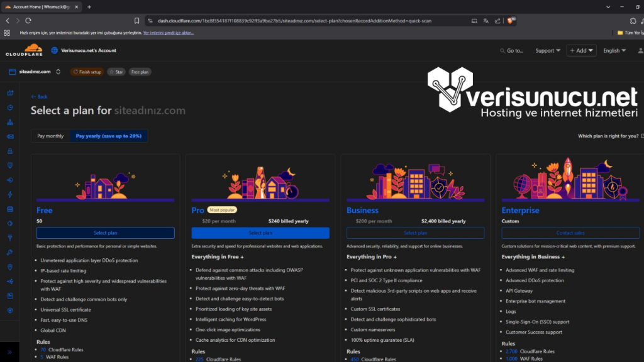Click the Finish setup badge
The width and height of the screenshot is (644, 362).
point(87,72)
